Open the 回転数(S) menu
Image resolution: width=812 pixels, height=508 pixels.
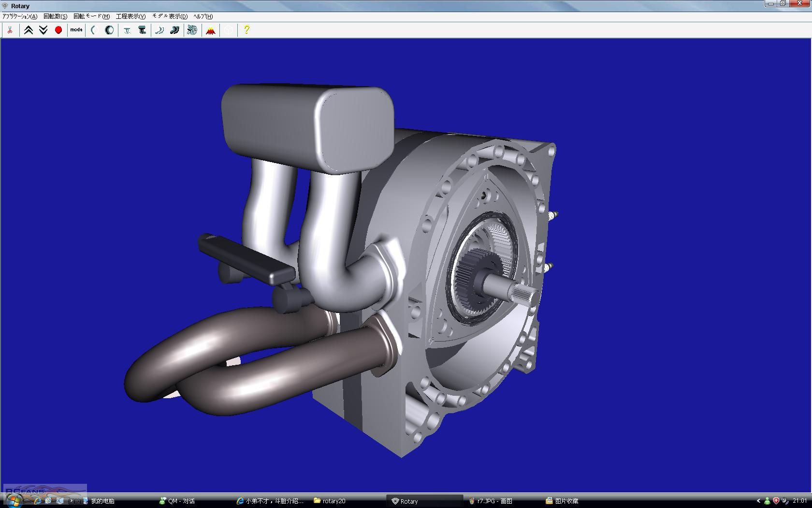tap(56, 16)
